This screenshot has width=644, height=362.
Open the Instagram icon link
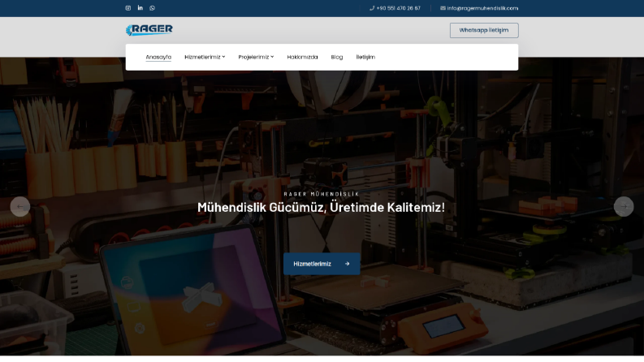pyautogui.click(x=128, y=8)
